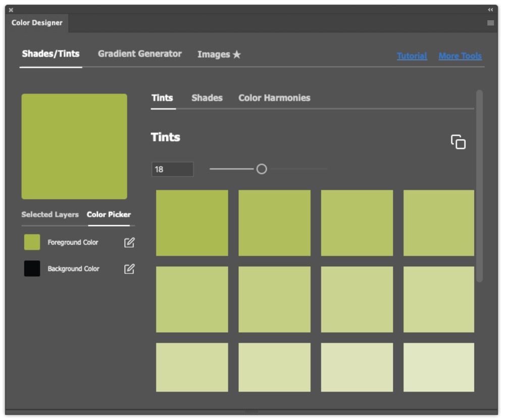Click the Background Color black swatch
The height and width of the screenshot is (420, 505).
(32, 269)
